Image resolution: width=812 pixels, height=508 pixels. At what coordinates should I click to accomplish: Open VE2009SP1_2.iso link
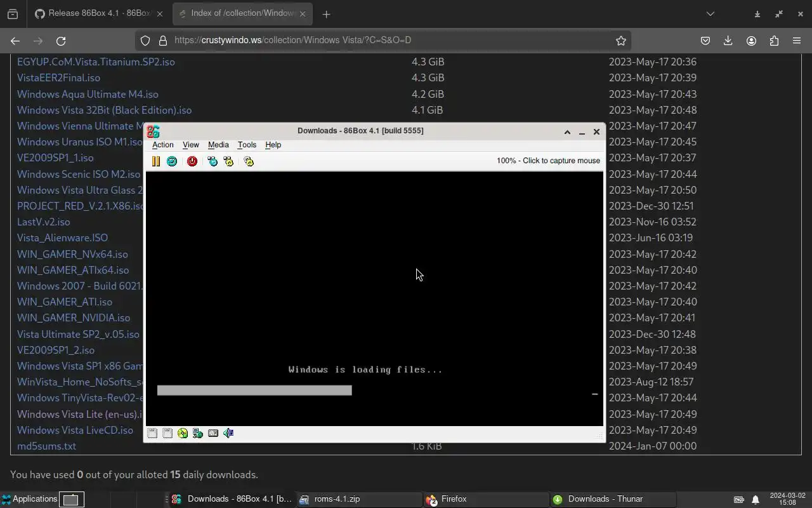click(x=56, y=350)
